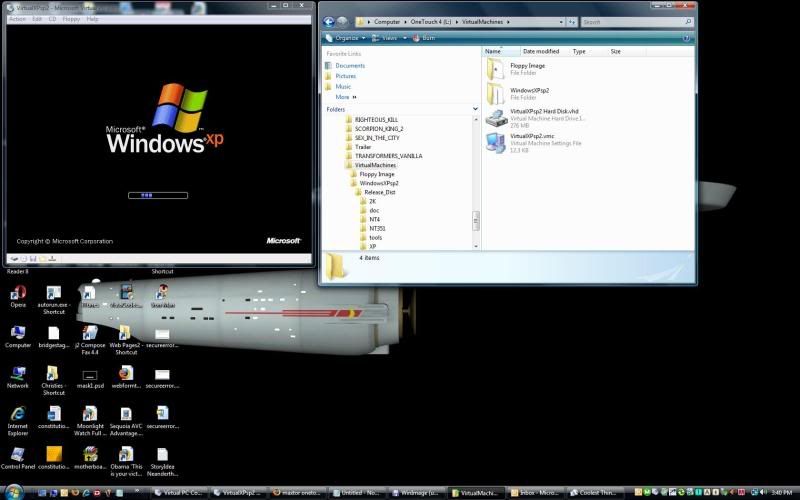Screen dimensions: 800x500
Task: Select RIGHTEOUS_KILL folder in tree
Action: [x=376, y=119]
